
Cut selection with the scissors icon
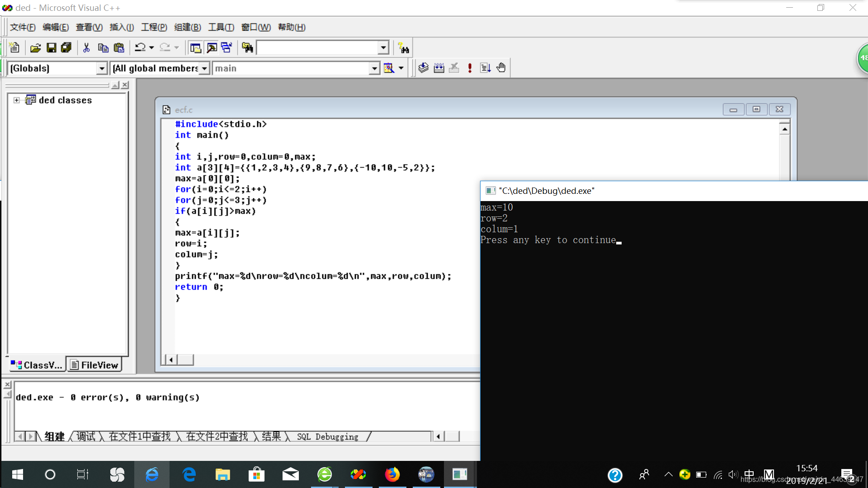click(86, 47)
